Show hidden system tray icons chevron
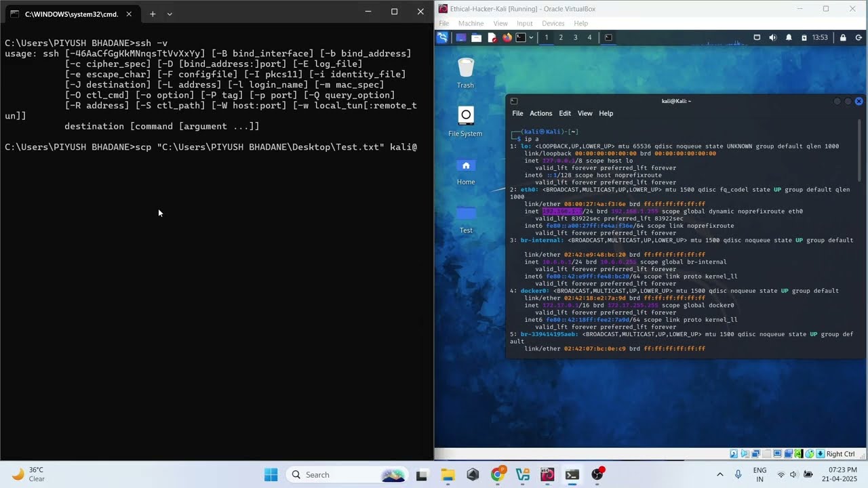 click(x=719, y=474)
